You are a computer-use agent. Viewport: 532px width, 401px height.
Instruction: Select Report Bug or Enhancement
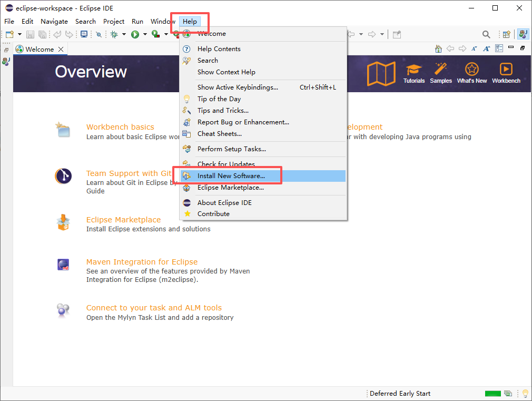(263, 122)
